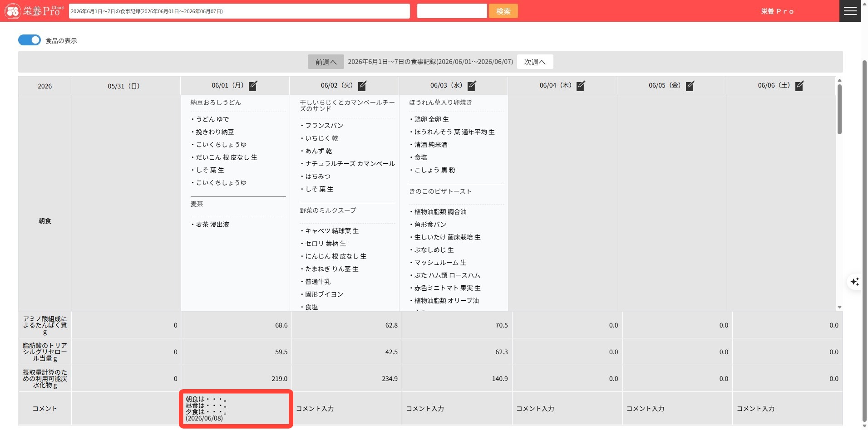The width and height of the screenshot is (868, 430).
Task: Click the meal table scrollbar thumb
Action: coord(839,109)
